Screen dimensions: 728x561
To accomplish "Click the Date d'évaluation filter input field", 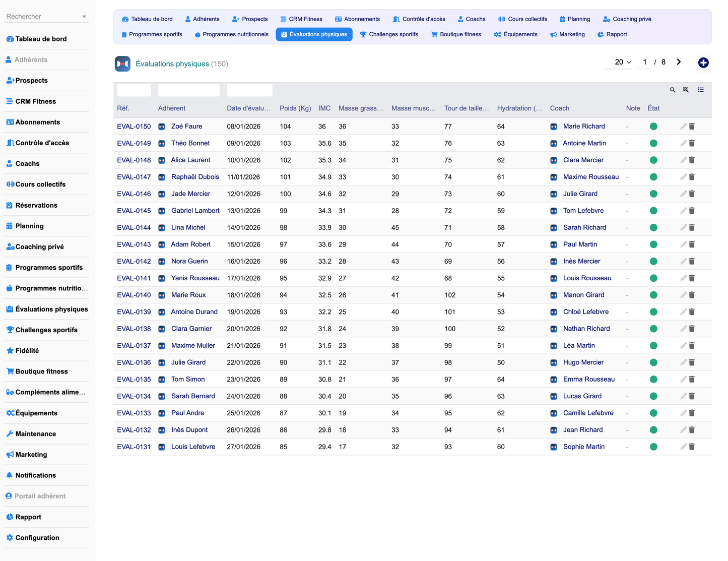I will pyautogui.click(x=249, y=90).
